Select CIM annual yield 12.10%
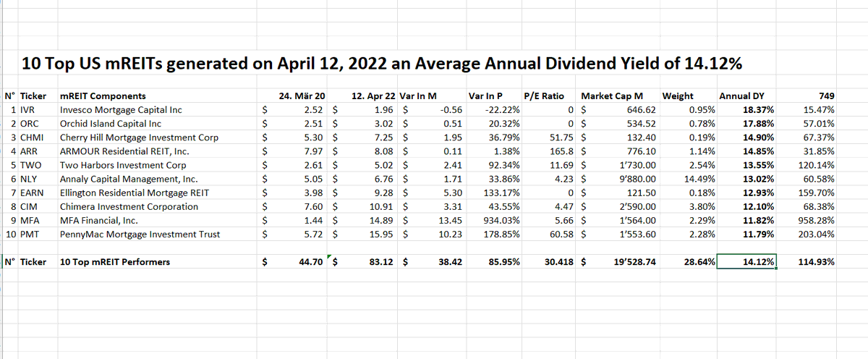The image size is (868, 359). pos(758,206)
